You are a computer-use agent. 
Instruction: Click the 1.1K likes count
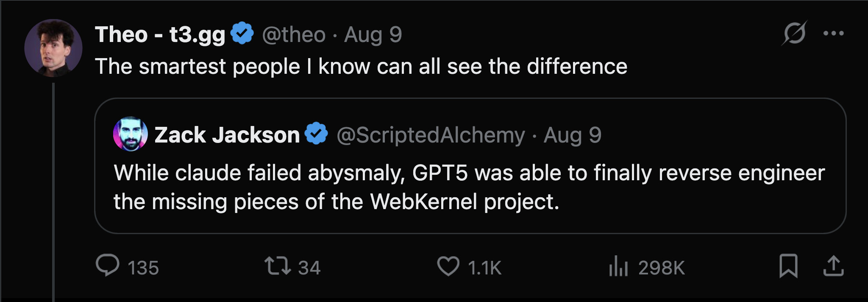(x=484, y=268)
